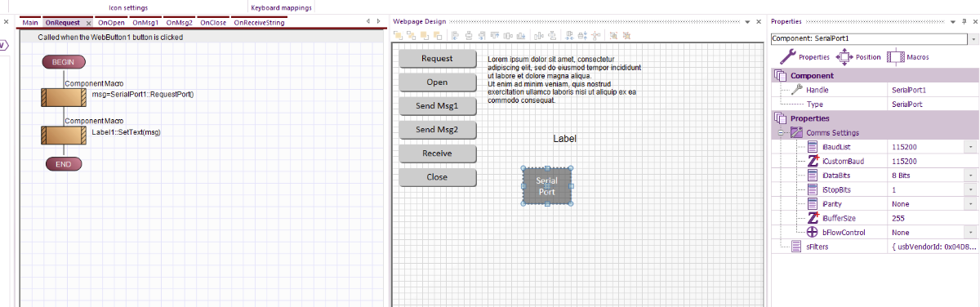Switch to the OnMsg2 tab
The height and width of the screenshot is (307, 980).
(x=179, y=22)
